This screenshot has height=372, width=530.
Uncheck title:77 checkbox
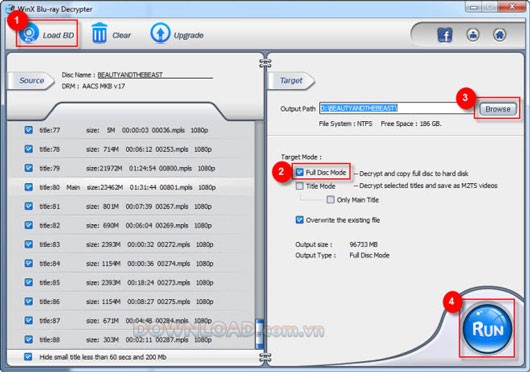[x=29, y=130]
